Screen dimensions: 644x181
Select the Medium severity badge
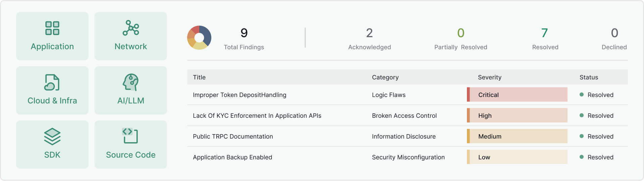point(517,136)
